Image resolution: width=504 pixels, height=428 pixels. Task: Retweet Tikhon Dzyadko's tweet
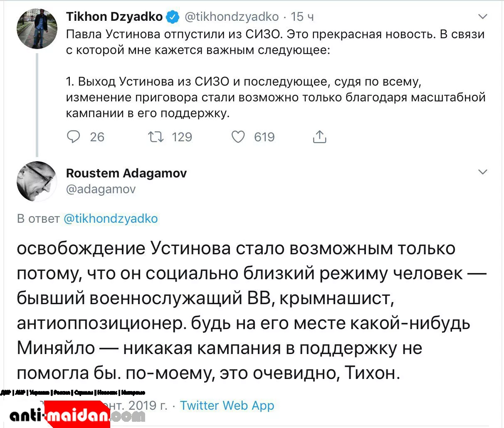pos(156,137)
